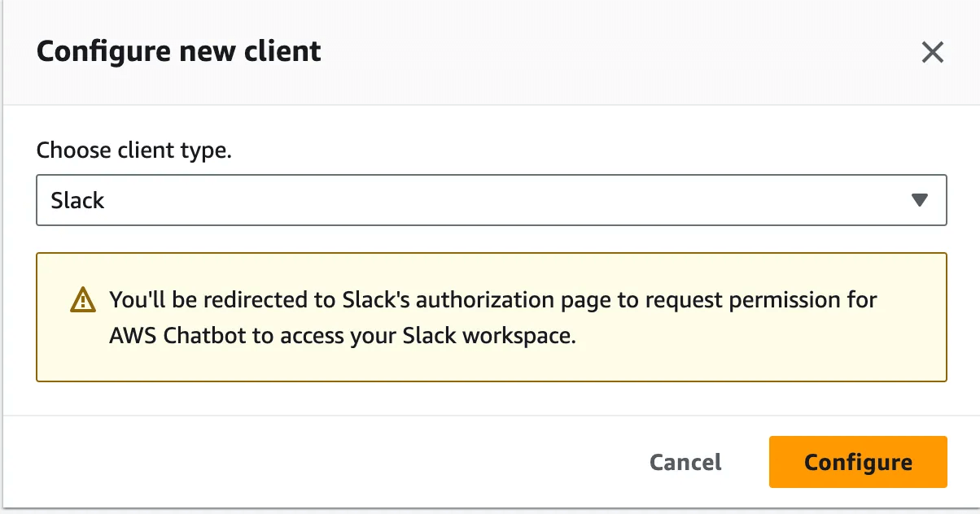Cancel the new client configuration
Image resolution: width=980 pixels, height=514 pixels.
pos(685,462)
